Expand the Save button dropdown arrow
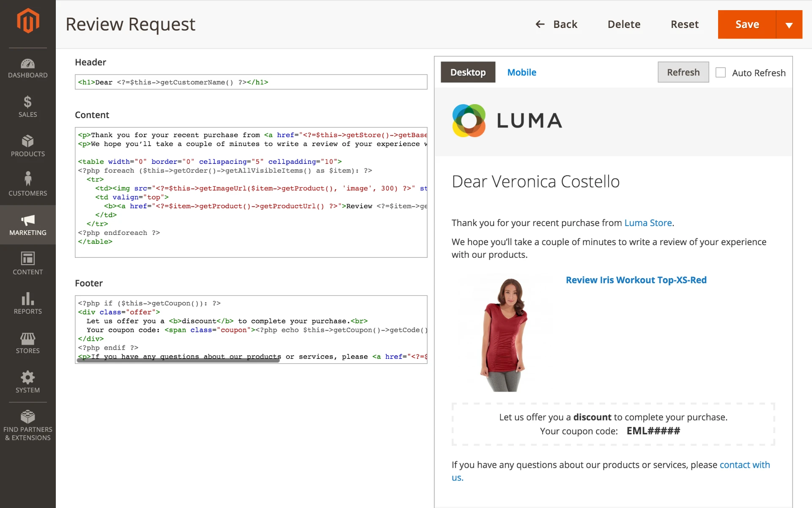Screen dimensions: 812x508 [789, 24]
